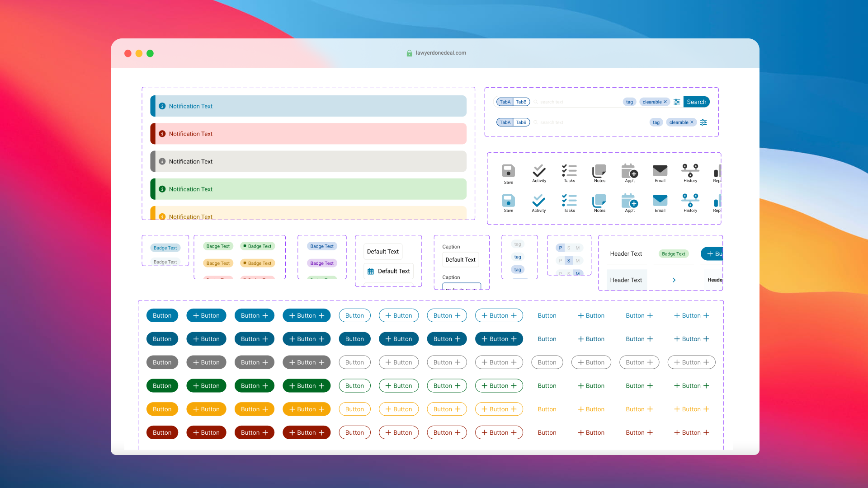Select TabA in second search bar
Screen dimensions: 868x488
505,122
